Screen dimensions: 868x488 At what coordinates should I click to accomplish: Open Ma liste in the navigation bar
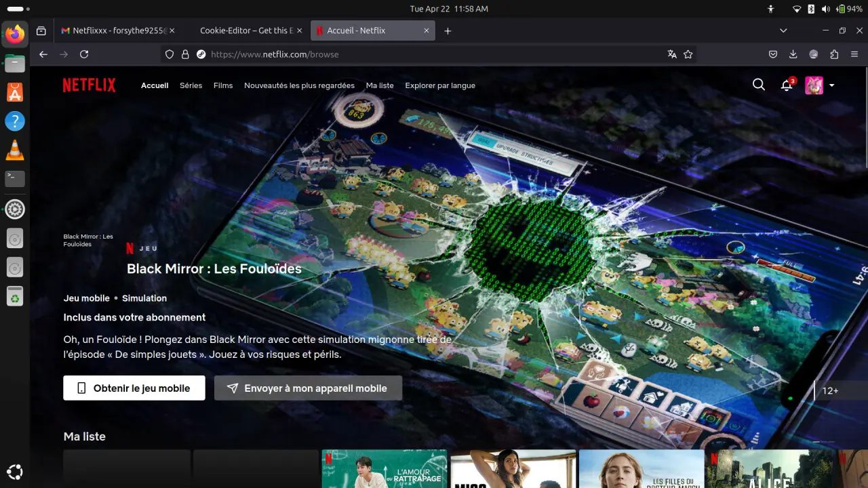(380, 85)
